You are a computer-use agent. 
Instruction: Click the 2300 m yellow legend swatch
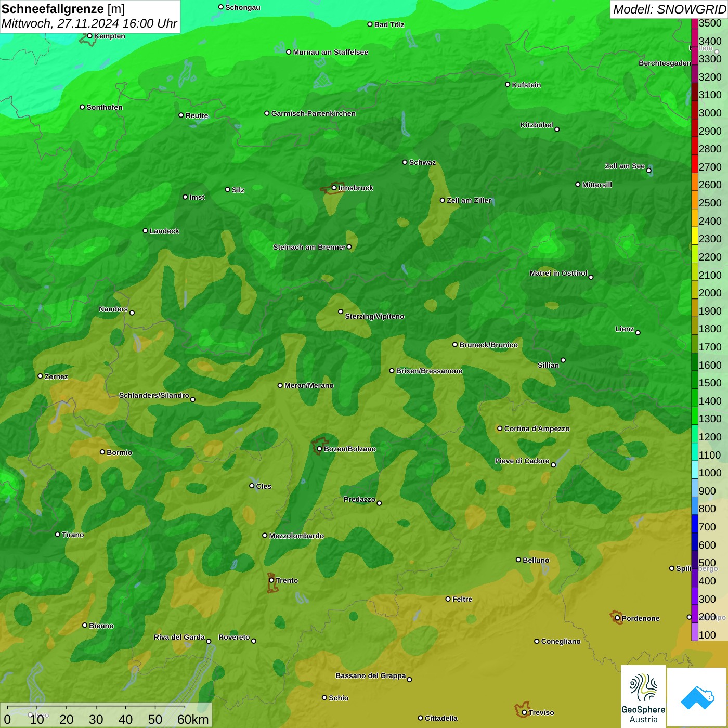pyautogui.click(x=694, y=236)
